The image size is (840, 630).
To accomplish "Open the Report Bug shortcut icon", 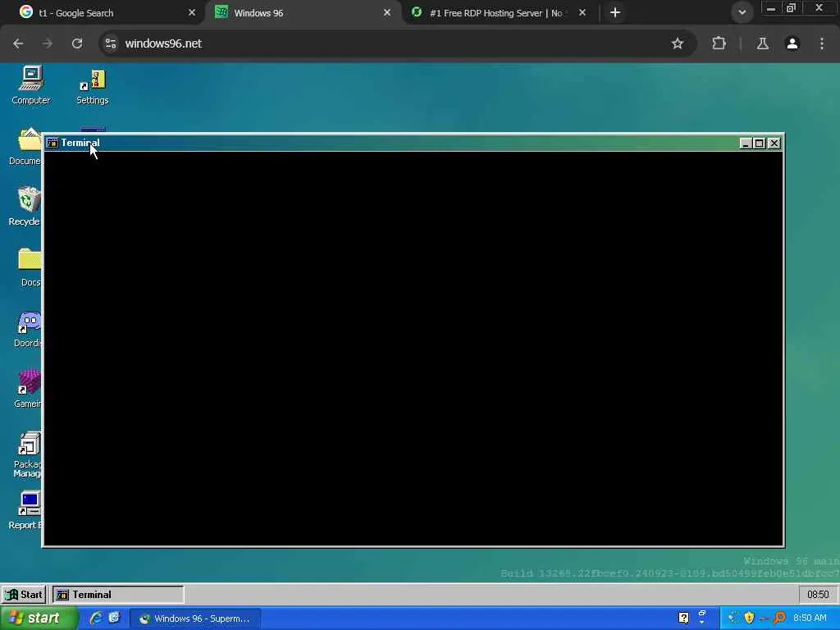I will pos(25,510).
